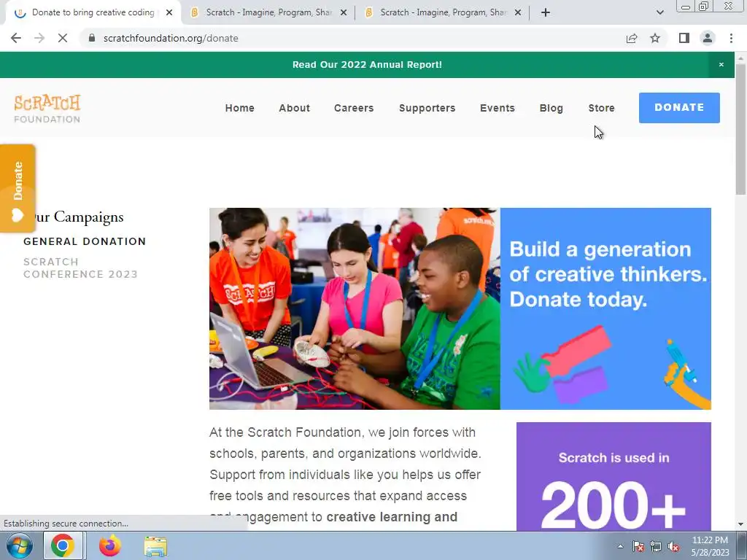
Task: Show hidden tray icons arrow
Action: [x=620, y=546]
